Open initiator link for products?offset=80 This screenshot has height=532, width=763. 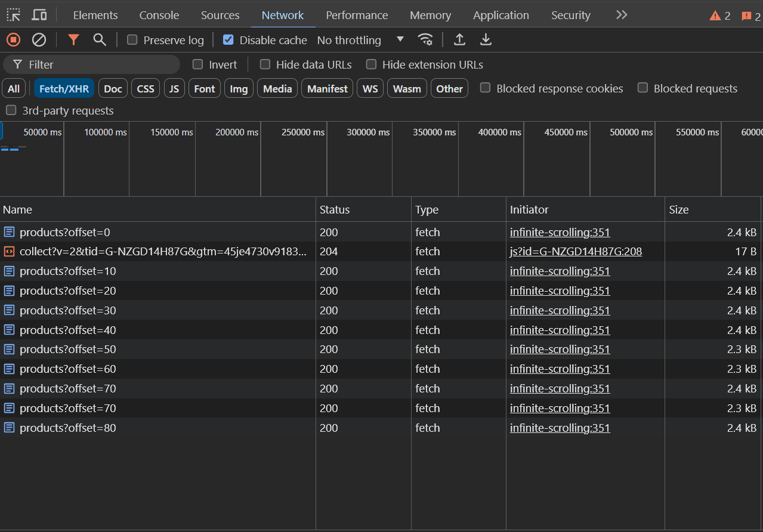pyautogui.click(x=560, y=428)
